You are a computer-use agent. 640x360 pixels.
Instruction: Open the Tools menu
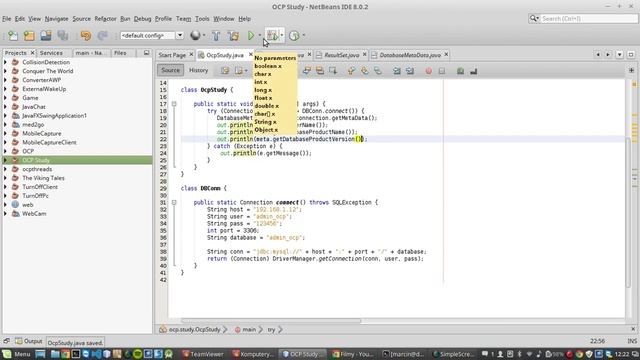[x=202, y=19]
